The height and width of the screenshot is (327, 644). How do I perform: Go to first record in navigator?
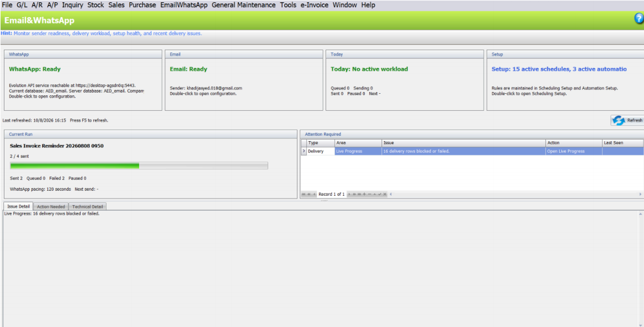(304, 194)
